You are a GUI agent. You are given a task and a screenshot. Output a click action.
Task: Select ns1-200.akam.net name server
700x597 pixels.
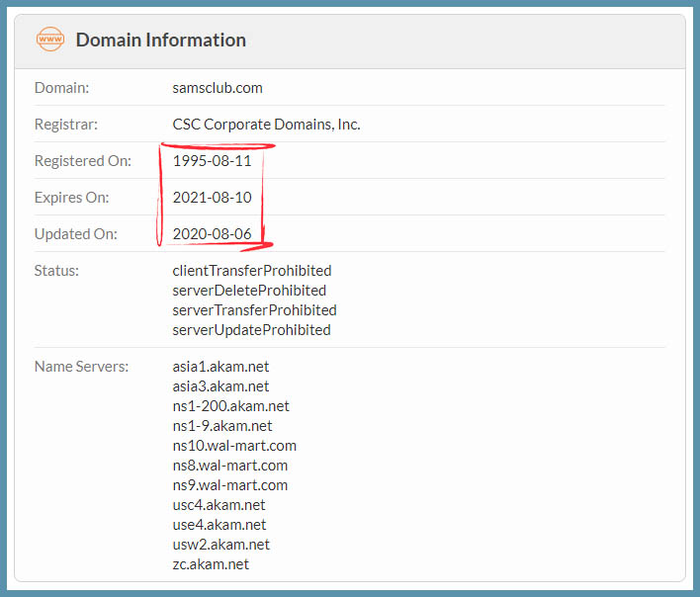click(230, 406)
